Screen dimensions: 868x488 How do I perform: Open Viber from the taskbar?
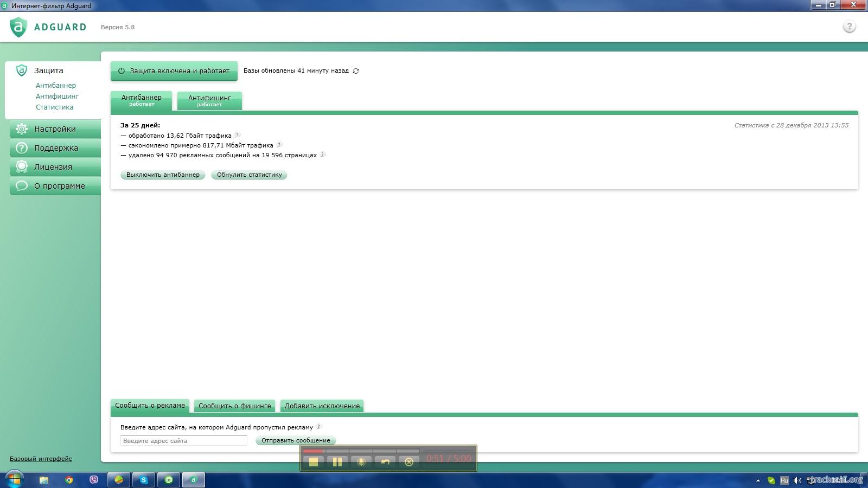[94, 480]
